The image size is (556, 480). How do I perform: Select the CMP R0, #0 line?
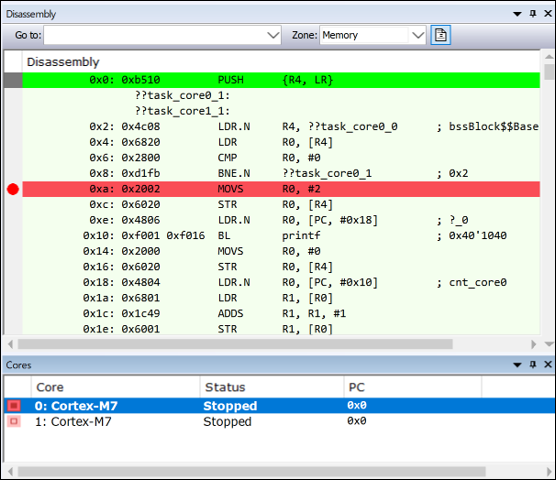coord(281,158)
